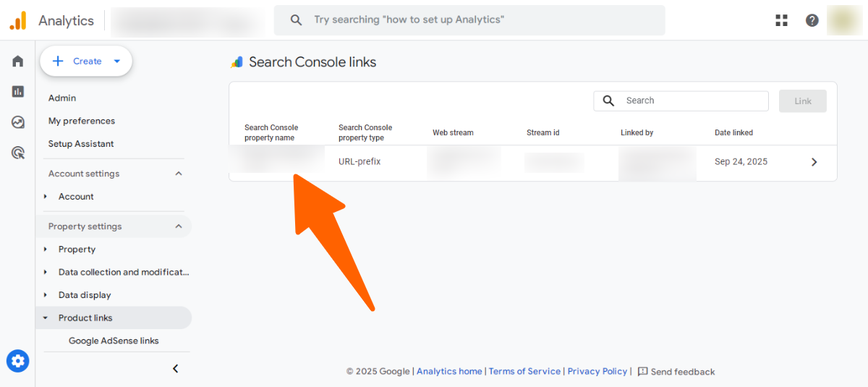Open Setup Assistant
Screen dimensions: 868x387
[81, 144]
